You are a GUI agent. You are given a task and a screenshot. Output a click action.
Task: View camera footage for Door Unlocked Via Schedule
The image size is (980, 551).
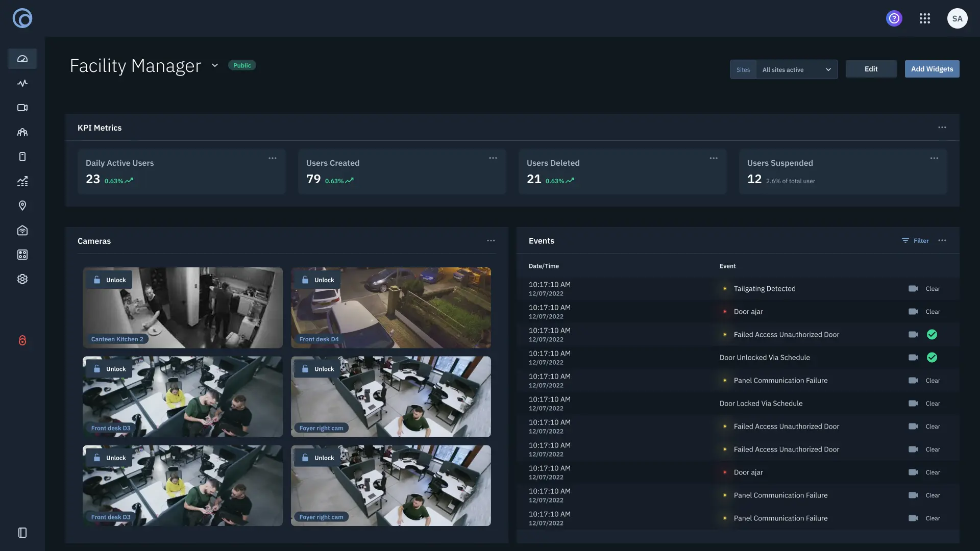click(913, 358)
